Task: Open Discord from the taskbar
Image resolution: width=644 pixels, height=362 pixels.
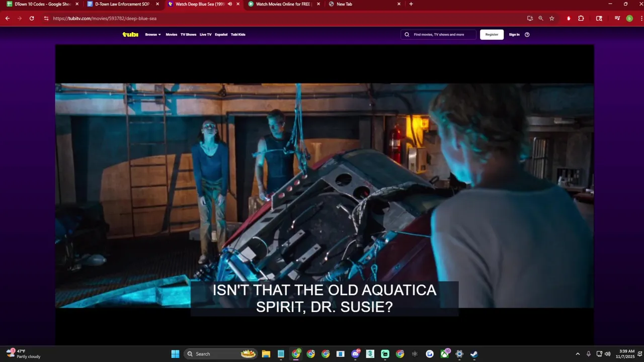Action: coord(356,354)
